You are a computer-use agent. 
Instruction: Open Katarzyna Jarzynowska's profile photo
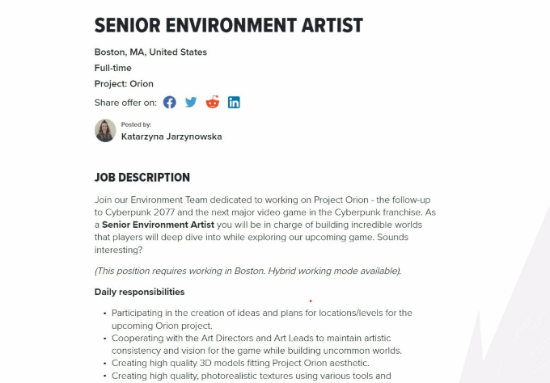point(105,130)
